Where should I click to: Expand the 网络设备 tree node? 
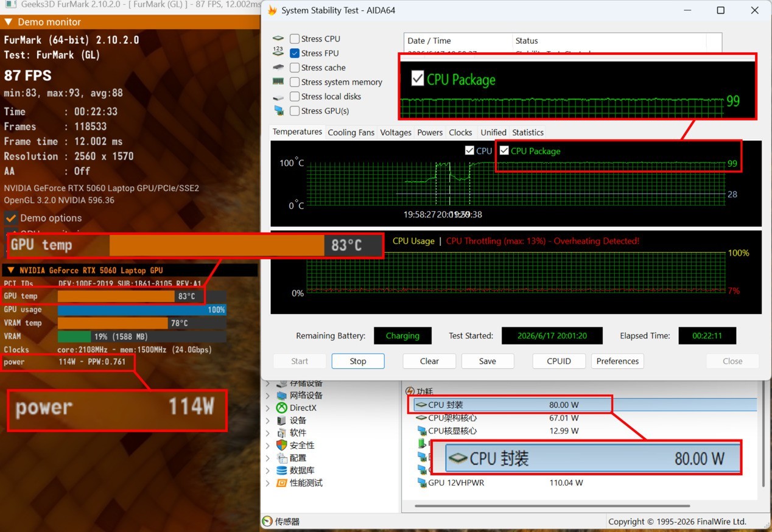point(268,396)
